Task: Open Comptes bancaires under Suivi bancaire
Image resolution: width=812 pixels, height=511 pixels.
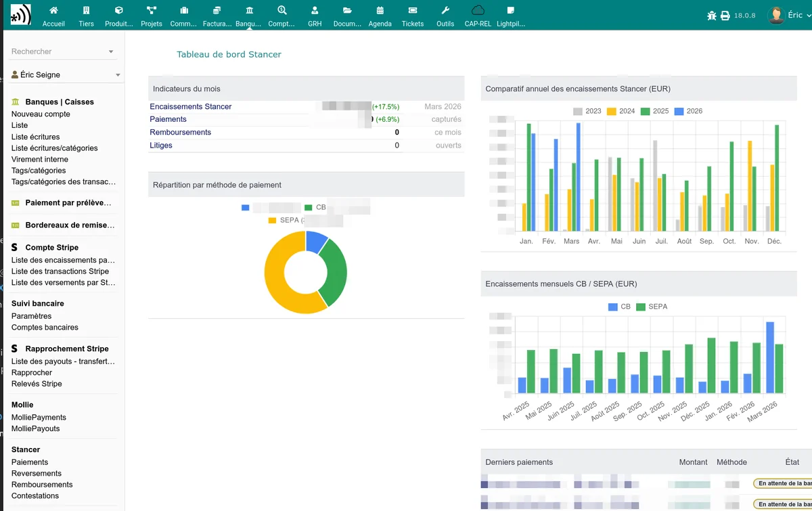Action: pos(45,327)
